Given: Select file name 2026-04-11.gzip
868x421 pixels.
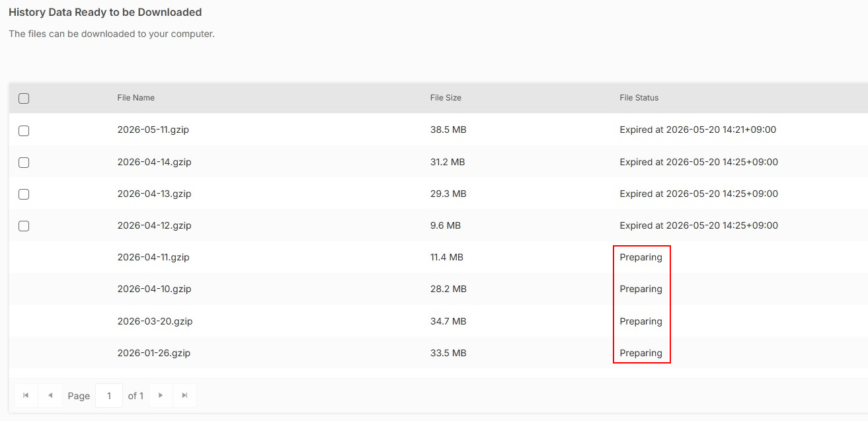Looking at the screenshot, I should coord(153,257).
